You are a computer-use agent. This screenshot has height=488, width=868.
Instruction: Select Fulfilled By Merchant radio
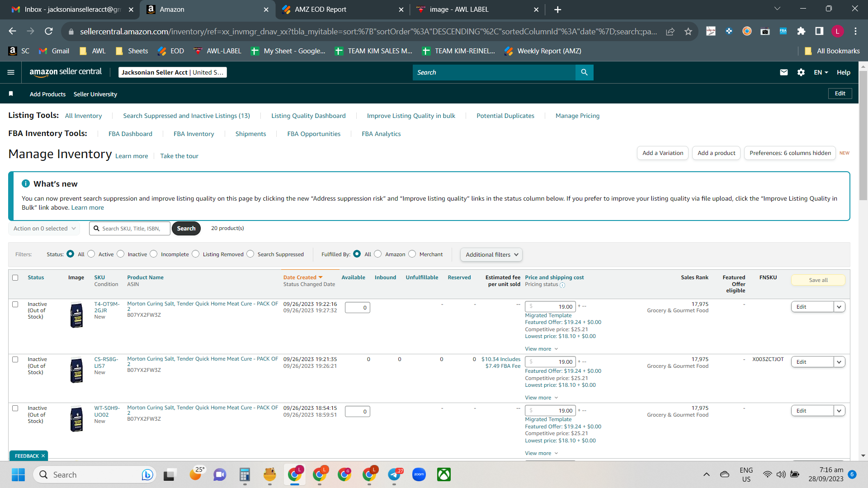412,254
